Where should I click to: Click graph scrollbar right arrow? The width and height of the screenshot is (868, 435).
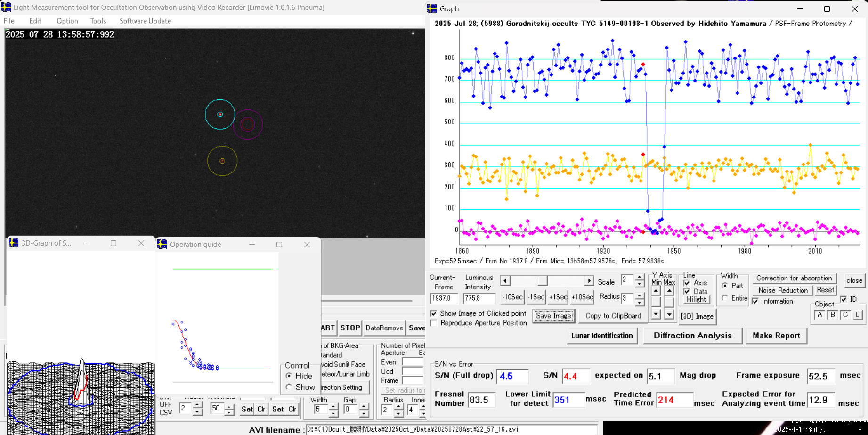(589, 281)
